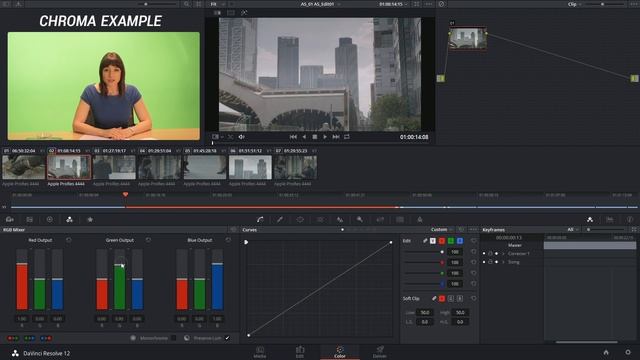
Task: Open the Custom curves mode dropdown
Action: [x=442, y=230]
